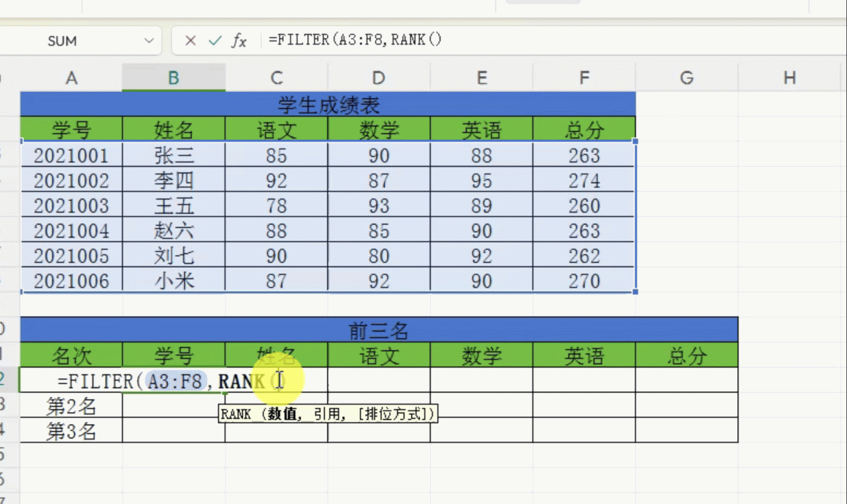Click the 第2名 cell
This screenshot has width=847, height=504.
coord(71,405)
